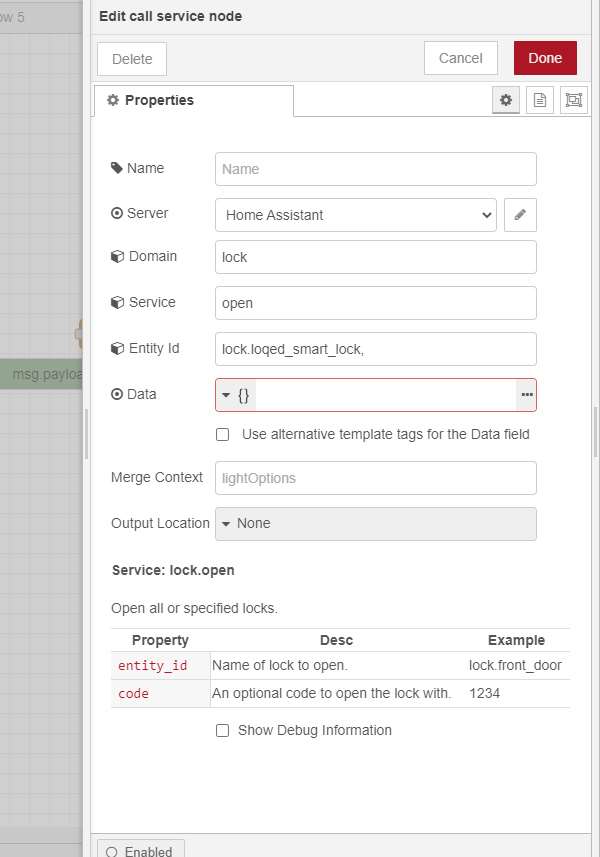This screenshot has height=857, width=600.
Task: Open node settings gear icon tab
Action: point(506,100)
